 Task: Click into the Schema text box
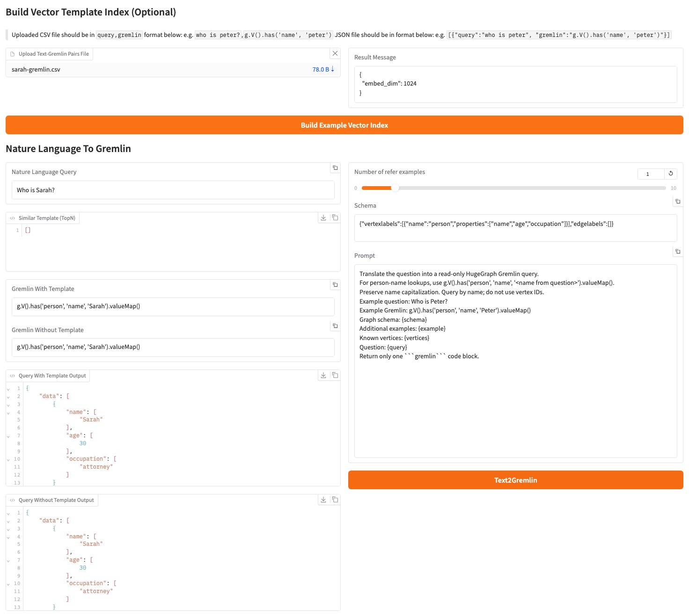click(516, 228)
